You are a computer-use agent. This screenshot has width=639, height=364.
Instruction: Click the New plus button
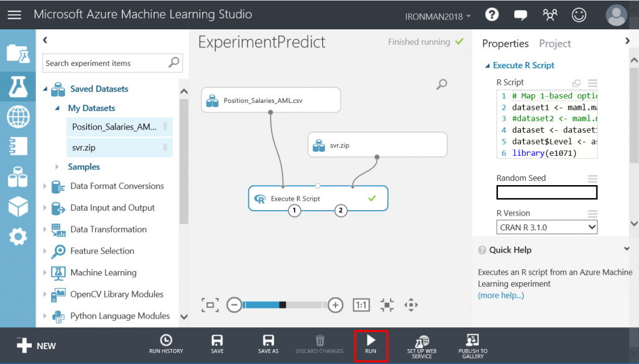(36, 346)
